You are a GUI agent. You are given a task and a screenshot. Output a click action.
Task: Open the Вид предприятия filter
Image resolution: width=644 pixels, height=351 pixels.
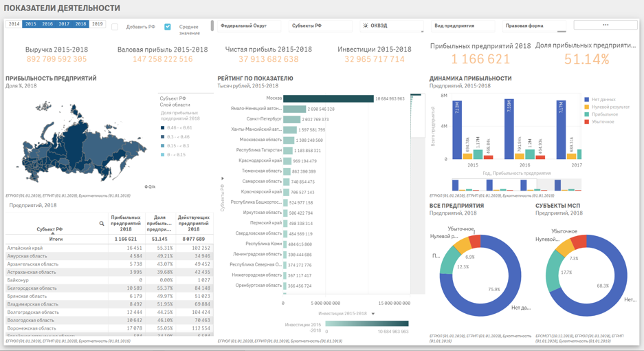click(463, 26)
